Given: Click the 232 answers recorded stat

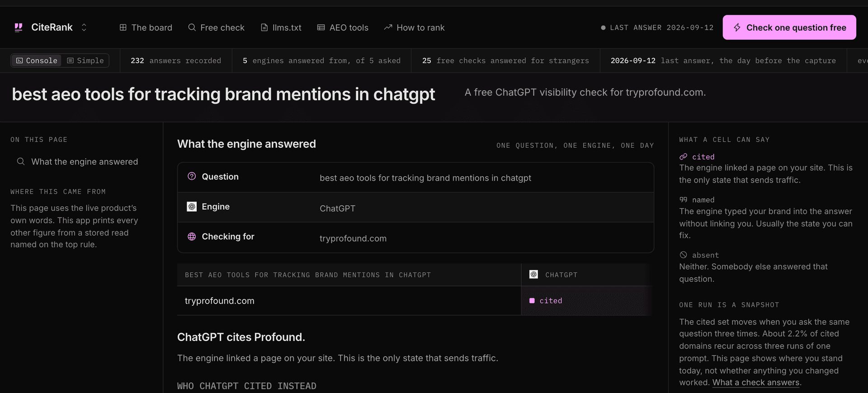Looking at the screenshot, I should pyautogui.click(x=176, y=61).
